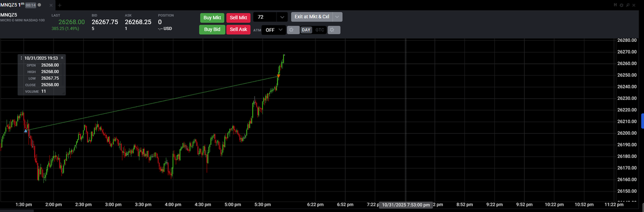Click the tab recording dot indicator
This screenshot has height=212, width=644.
[40, 5]
